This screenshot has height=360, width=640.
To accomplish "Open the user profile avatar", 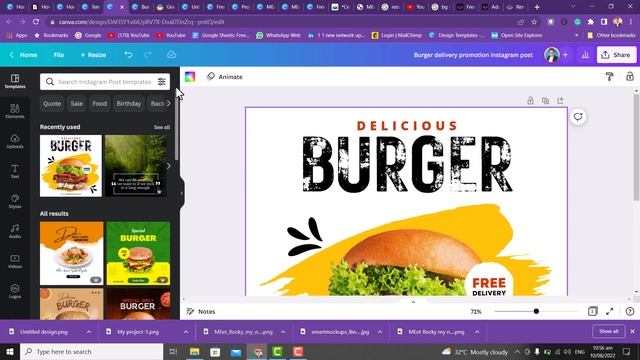I will click(551, 55).
